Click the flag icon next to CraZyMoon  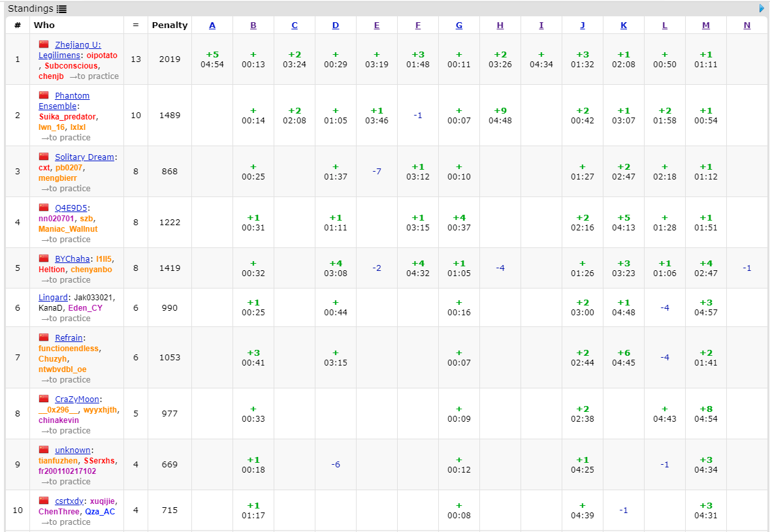[x=44, y=399]
